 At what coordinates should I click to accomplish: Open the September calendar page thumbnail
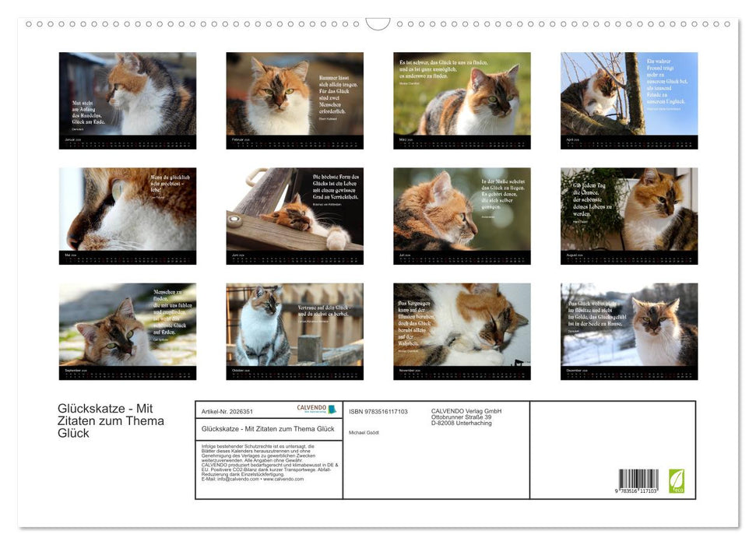128,331
